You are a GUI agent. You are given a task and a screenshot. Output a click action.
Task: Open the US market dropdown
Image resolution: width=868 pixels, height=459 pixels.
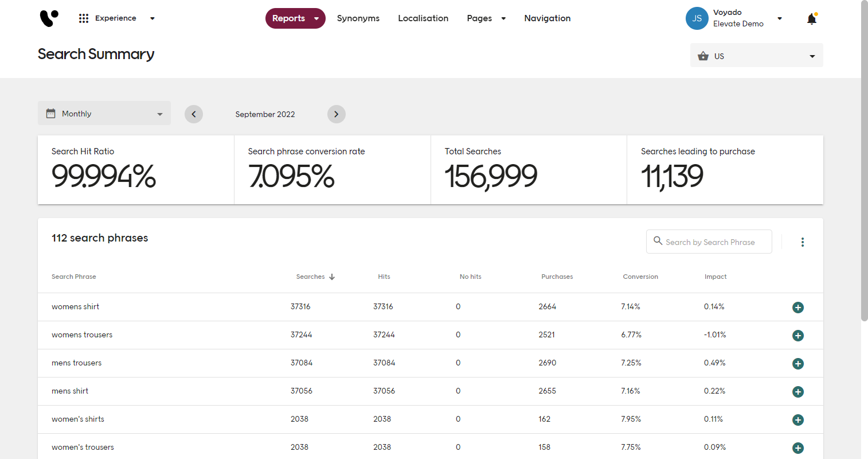click(x=757, y=56)
